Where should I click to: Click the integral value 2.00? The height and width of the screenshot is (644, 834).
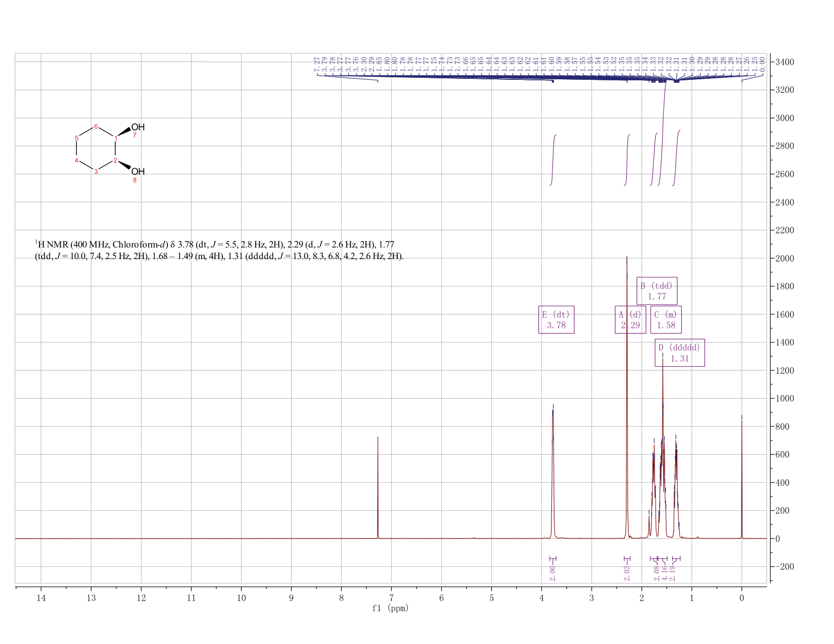[552, 573]
